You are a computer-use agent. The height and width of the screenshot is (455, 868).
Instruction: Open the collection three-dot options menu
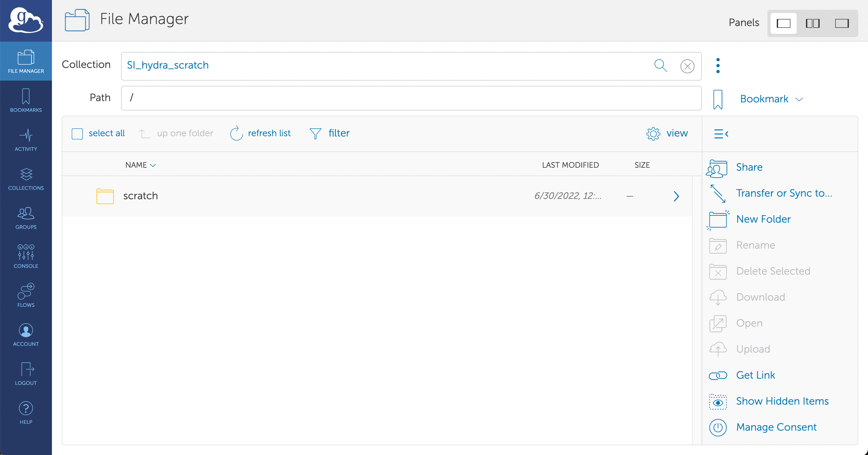pos(718,66)
